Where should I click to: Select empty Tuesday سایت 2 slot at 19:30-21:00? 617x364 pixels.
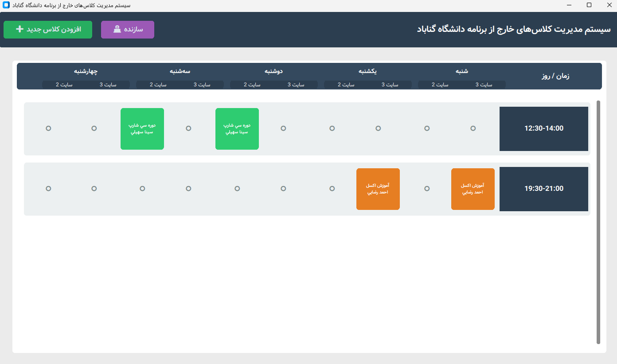click(142, 189)
